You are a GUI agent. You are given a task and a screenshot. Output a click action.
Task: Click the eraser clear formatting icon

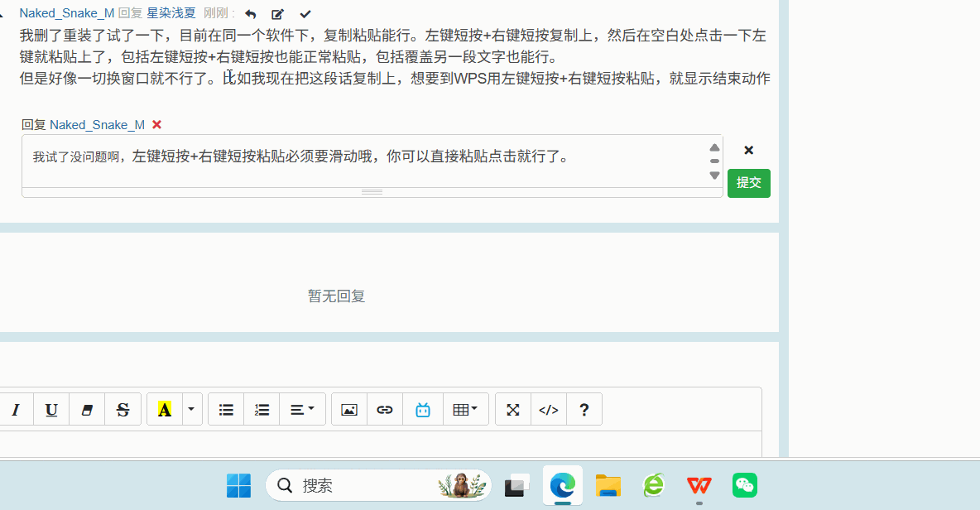pyautogui.click(x=87, y=410)
